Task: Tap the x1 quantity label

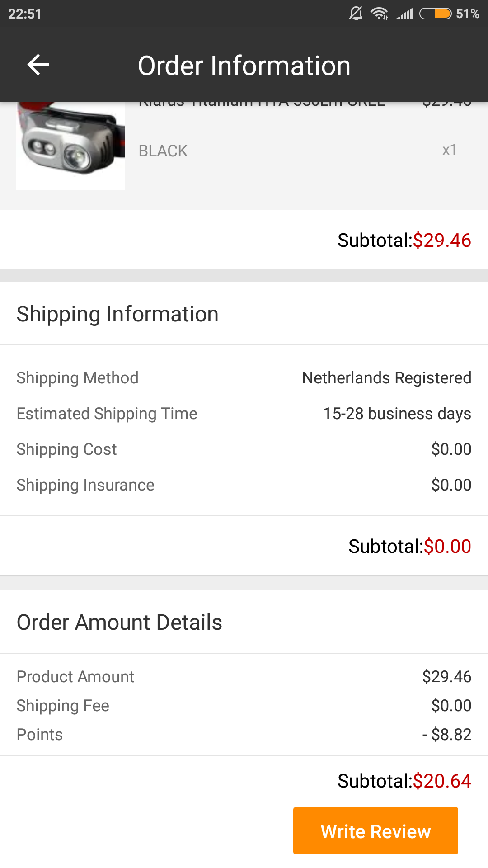Action: [450, 150]
